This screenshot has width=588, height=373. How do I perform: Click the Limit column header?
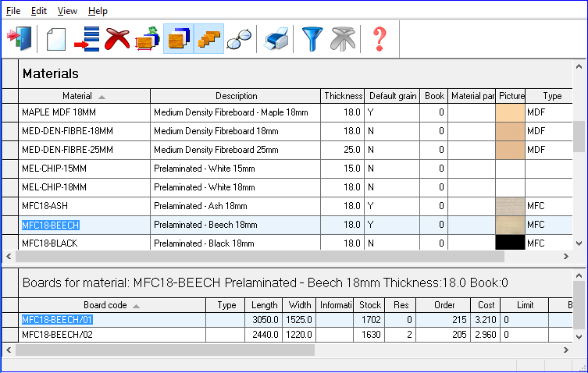tap(525, 305)
